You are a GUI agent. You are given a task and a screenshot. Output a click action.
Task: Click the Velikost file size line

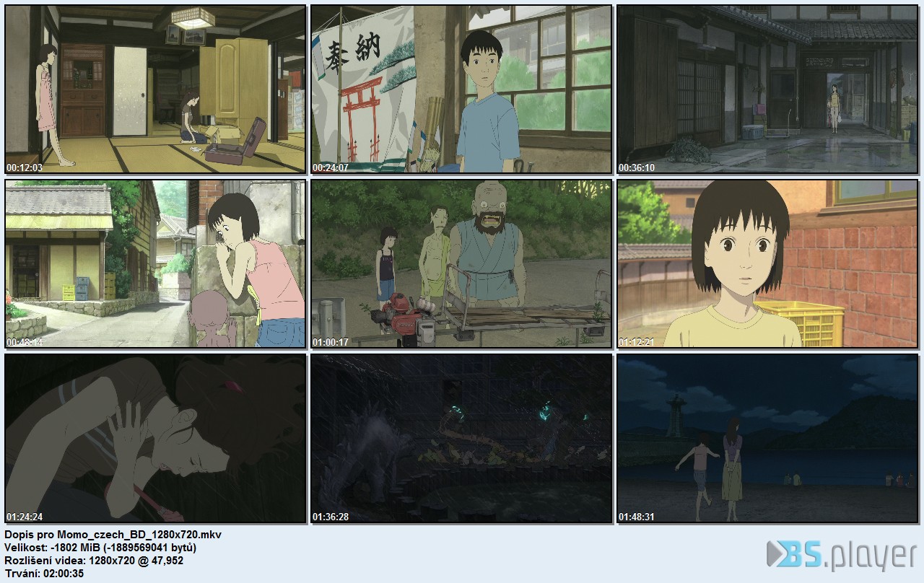[100, 548]
